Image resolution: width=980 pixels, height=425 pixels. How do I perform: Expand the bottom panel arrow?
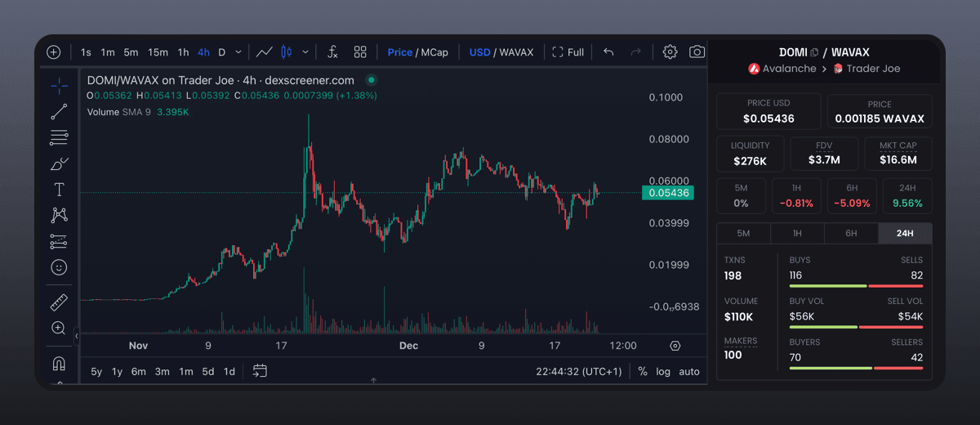(373, 381)
